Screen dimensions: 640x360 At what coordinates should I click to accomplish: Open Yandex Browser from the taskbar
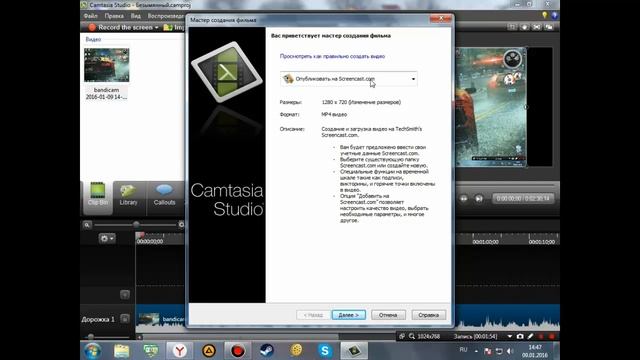click(x=180, y=351)
